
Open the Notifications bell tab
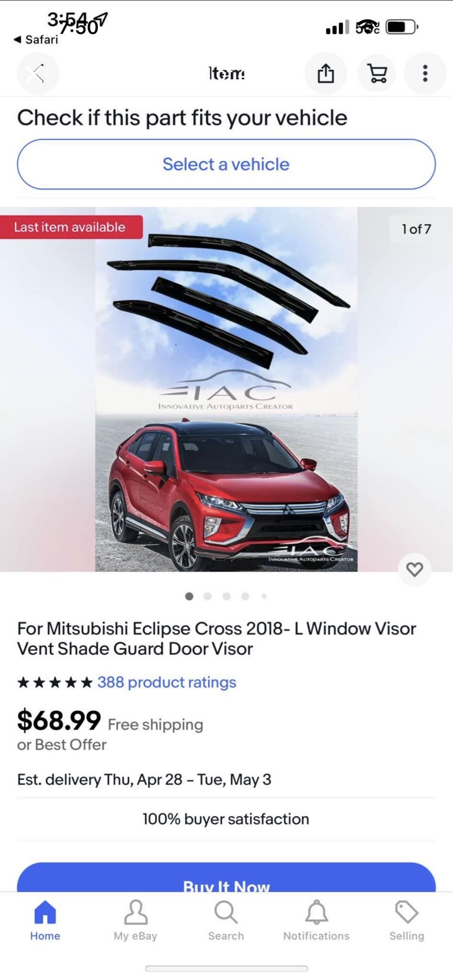tap(316, 920)
